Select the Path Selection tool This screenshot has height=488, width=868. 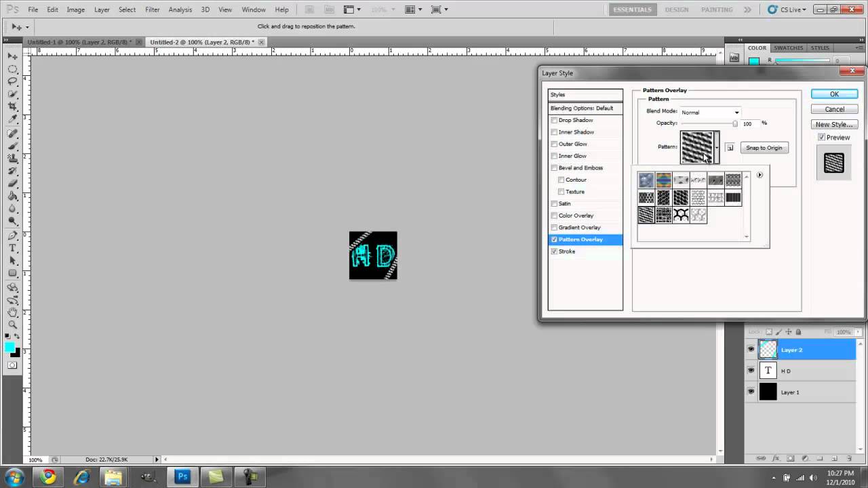pyautogui.click(x=13, y=261)
